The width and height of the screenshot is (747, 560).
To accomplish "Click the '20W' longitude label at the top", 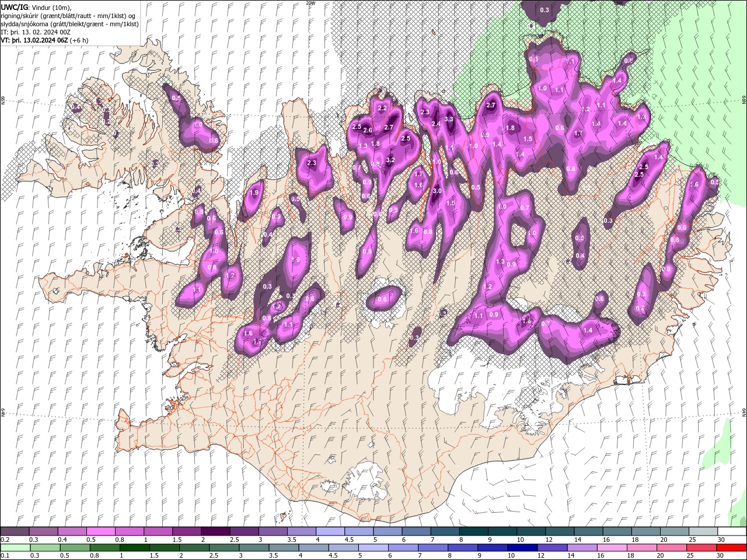I will (x=310, y=3).
